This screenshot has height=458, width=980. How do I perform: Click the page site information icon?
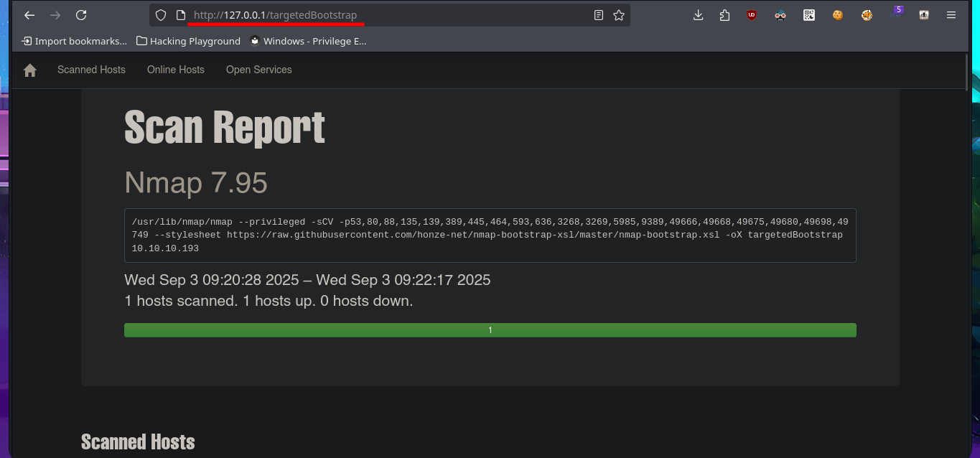[x=181, y=15]
